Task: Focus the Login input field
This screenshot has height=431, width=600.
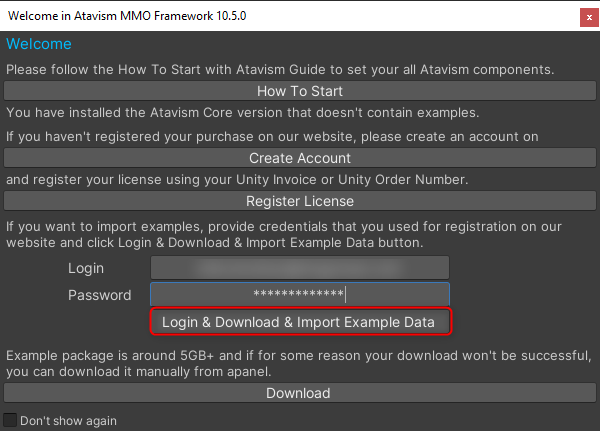Action: [299, 268]
